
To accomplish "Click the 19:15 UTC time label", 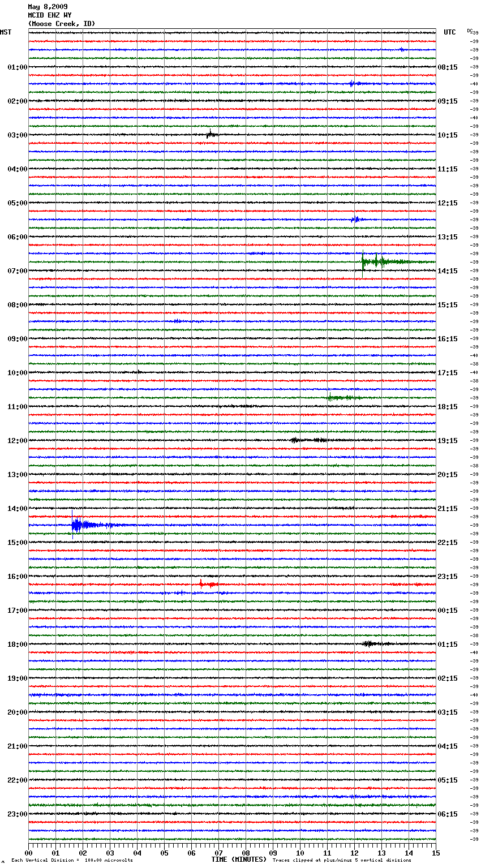I will 448,441.
